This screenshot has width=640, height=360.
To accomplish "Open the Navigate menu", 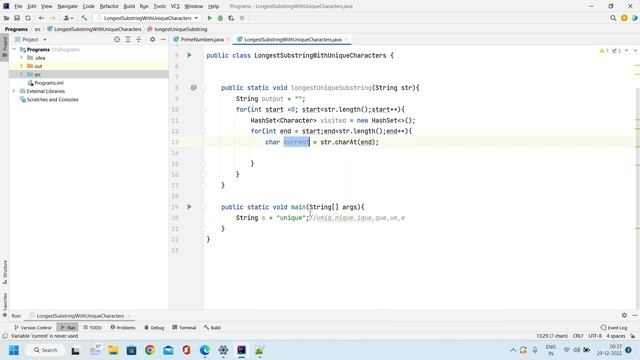I will tap(67, 7).
